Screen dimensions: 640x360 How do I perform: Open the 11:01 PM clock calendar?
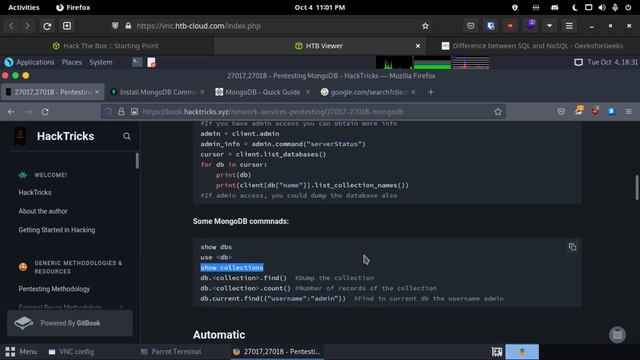(x=320, y=7)
